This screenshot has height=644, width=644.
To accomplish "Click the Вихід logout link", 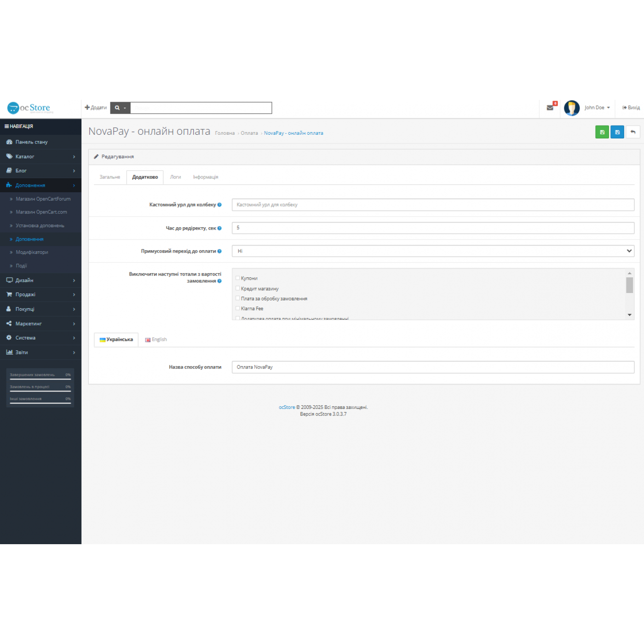I will click(x=631, y=108).
